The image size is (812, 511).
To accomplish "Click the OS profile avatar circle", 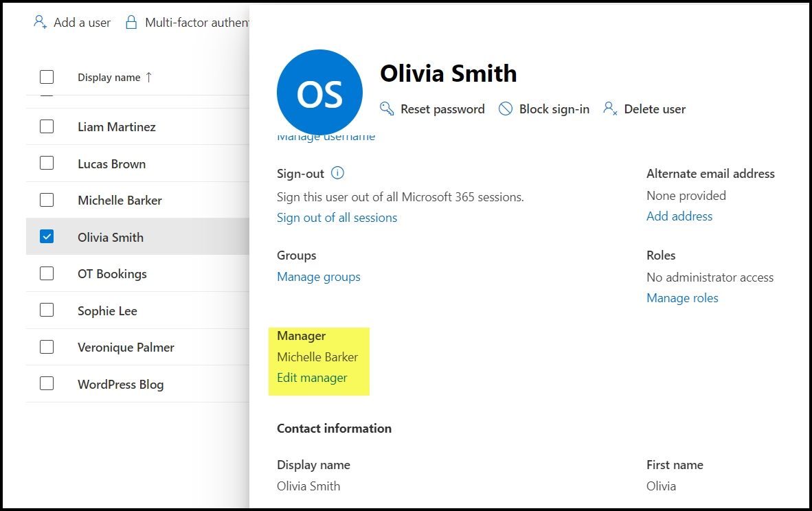I will pos(319,92).
